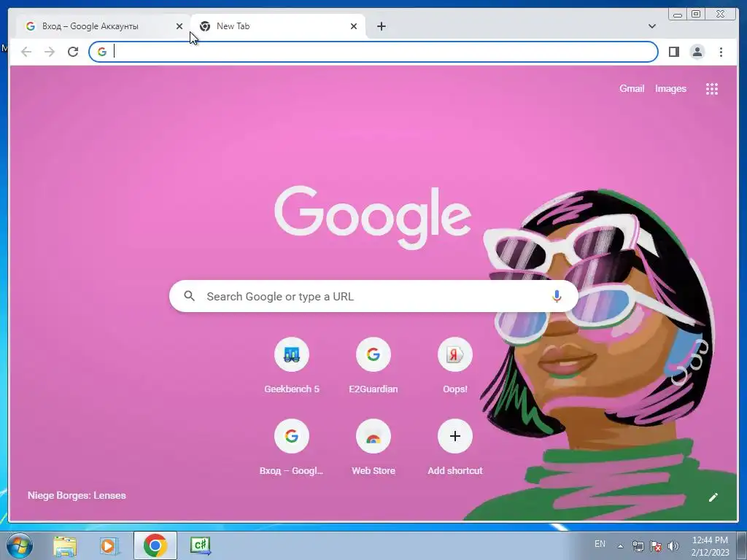Launch Windows Media Player from taskbar
Image resolution: width=747 pixels, height=560 pixels.
pyautogui.click(x=109, y=545)
